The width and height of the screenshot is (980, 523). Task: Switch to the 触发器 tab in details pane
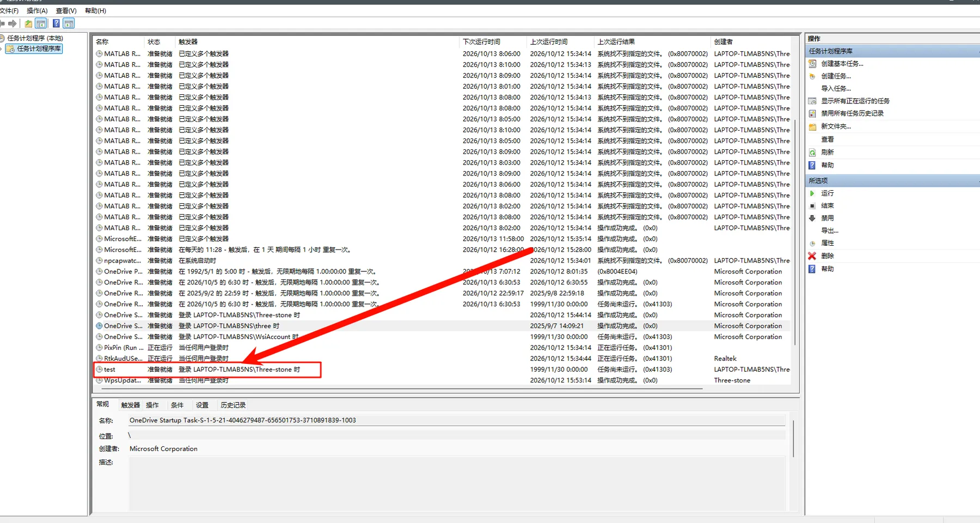click(131, 405)
